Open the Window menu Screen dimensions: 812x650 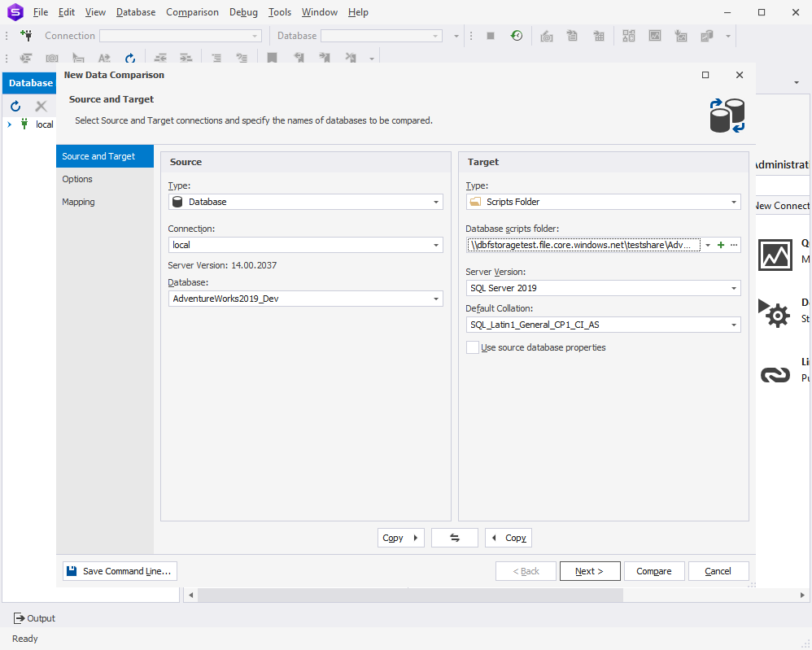pyautogui.click(x=320, y=12)
